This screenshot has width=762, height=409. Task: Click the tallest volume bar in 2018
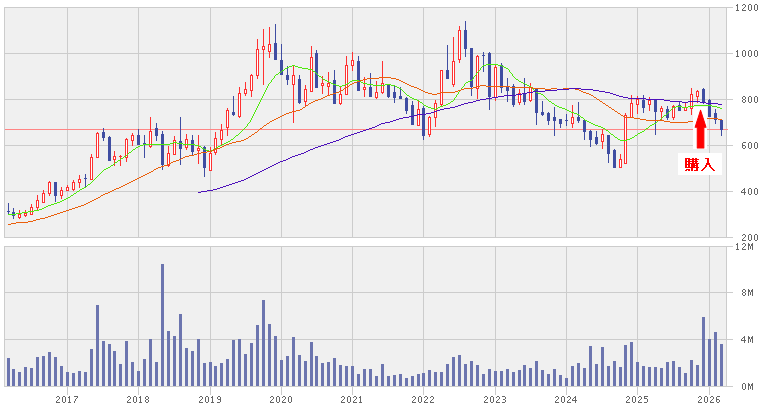pyautogui.click(x=162, y=325)
